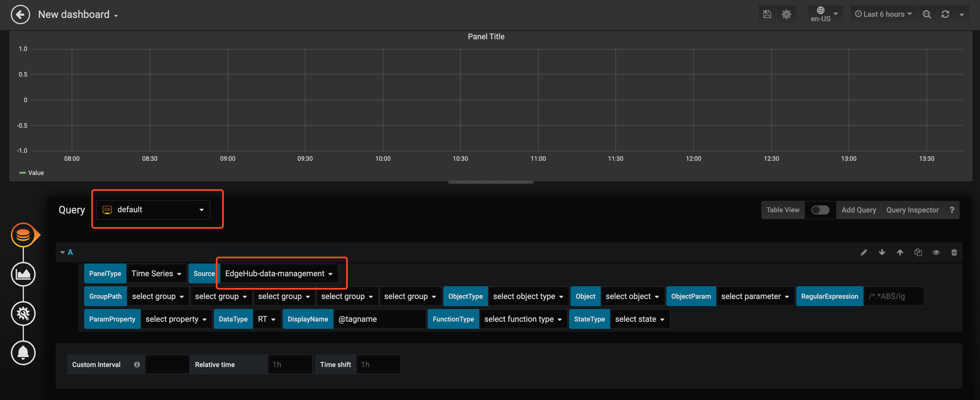Collapse query A row
Screen dimensions: 980x400
pyautogui.click(x=62, y=252)
